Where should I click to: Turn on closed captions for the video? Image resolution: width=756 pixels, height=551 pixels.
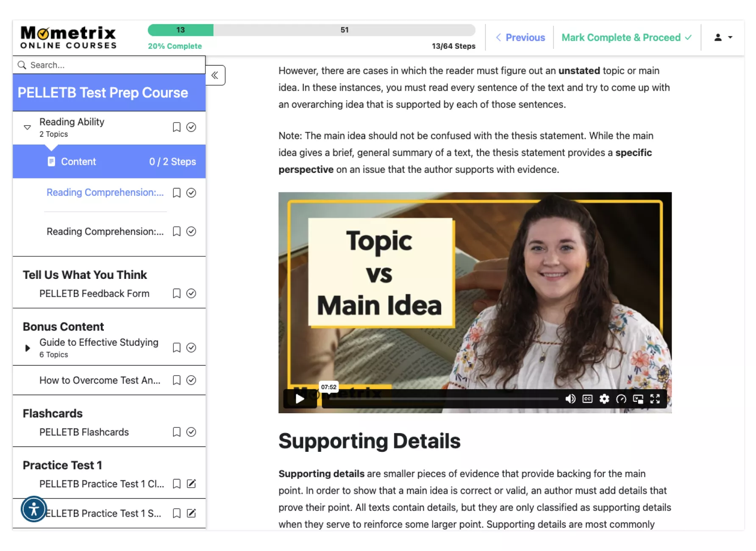[587, 399]
